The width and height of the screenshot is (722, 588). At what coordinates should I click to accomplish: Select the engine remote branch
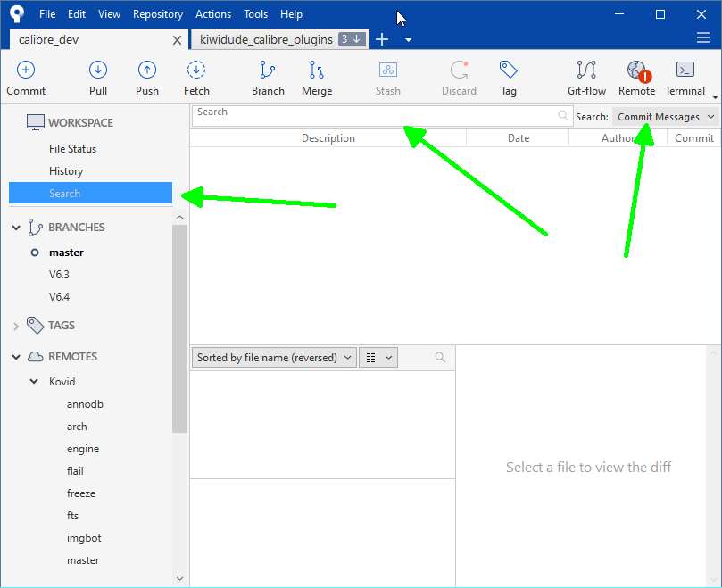pyautogui.click(x=83, y=449)
